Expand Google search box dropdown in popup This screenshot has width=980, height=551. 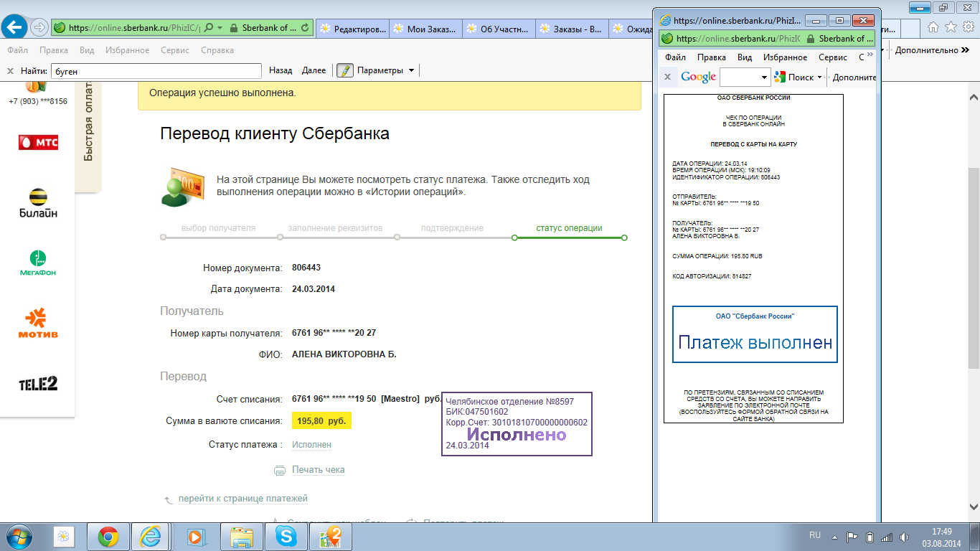(765, 77)
